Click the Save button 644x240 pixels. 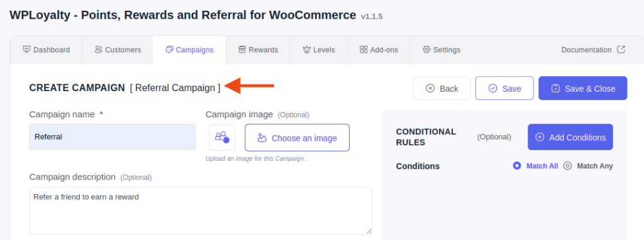tap(504, 88)
